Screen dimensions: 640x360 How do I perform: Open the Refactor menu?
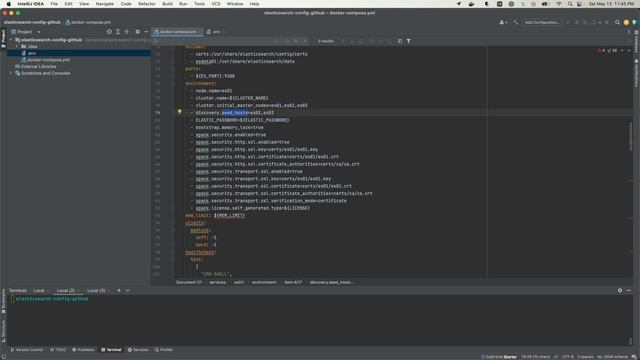147,4
